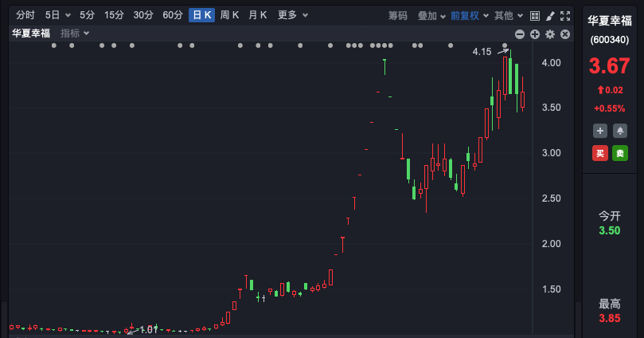Open the 前复权 adjustment dropdown

click(469, 15)
